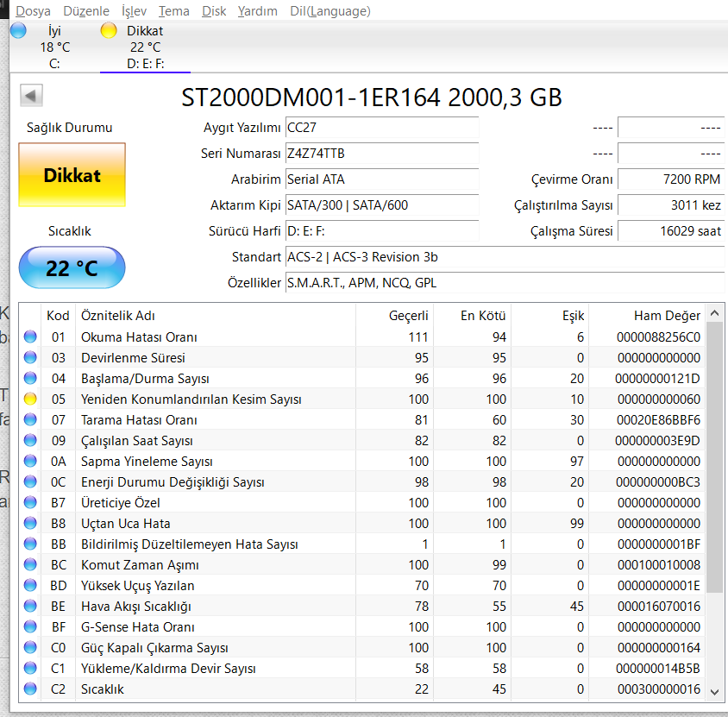728x717 pixels.
Task: Click blue status icon for Uçtan Uca Hata
Action: tap(31, 524)
